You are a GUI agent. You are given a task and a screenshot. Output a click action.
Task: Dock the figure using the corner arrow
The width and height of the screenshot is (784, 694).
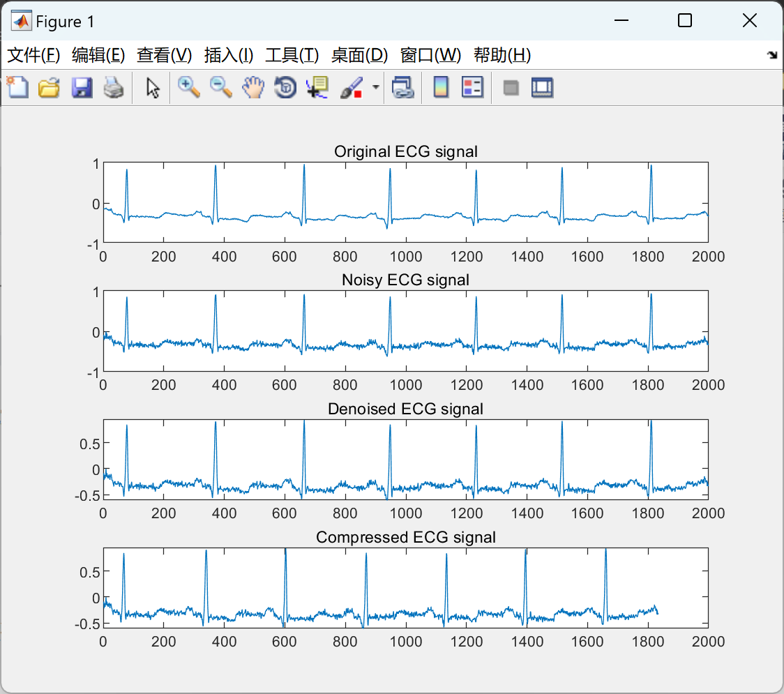click(x=772, y=55)
